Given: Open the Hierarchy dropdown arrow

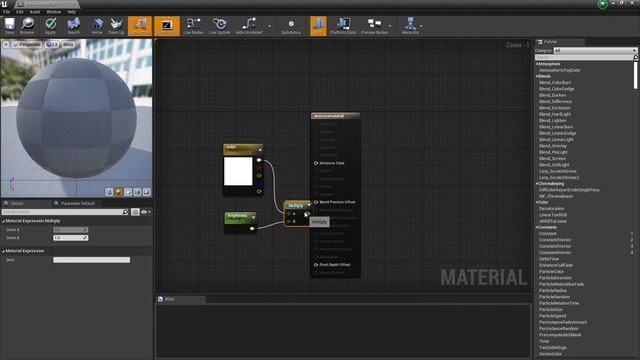Looking at the screenshot, I should 422,26.
